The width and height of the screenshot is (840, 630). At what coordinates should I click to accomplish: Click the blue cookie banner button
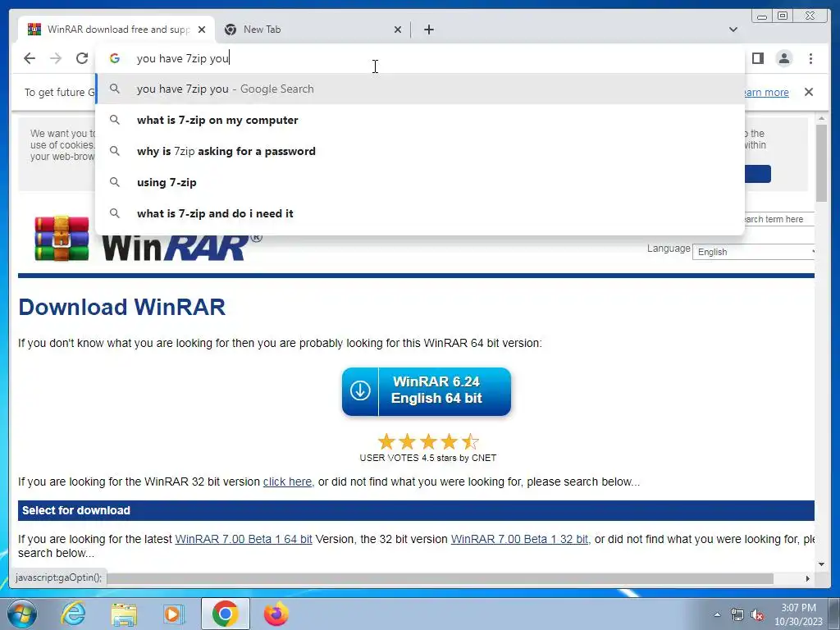pos(757,174)
